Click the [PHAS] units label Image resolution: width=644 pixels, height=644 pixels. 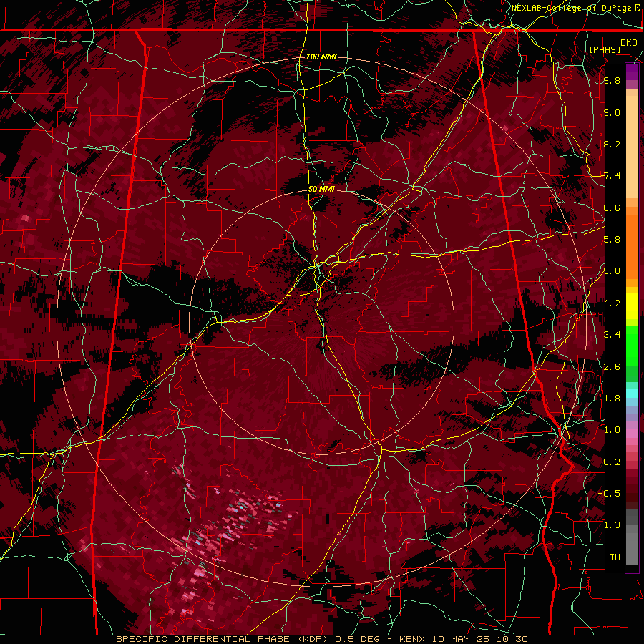[605, 49]
